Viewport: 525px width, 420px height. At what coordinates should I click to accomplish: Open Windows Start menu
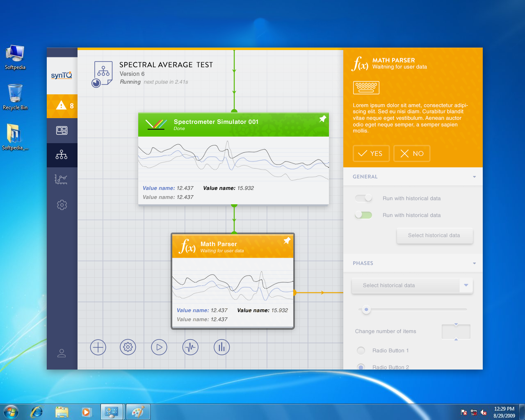11,412
